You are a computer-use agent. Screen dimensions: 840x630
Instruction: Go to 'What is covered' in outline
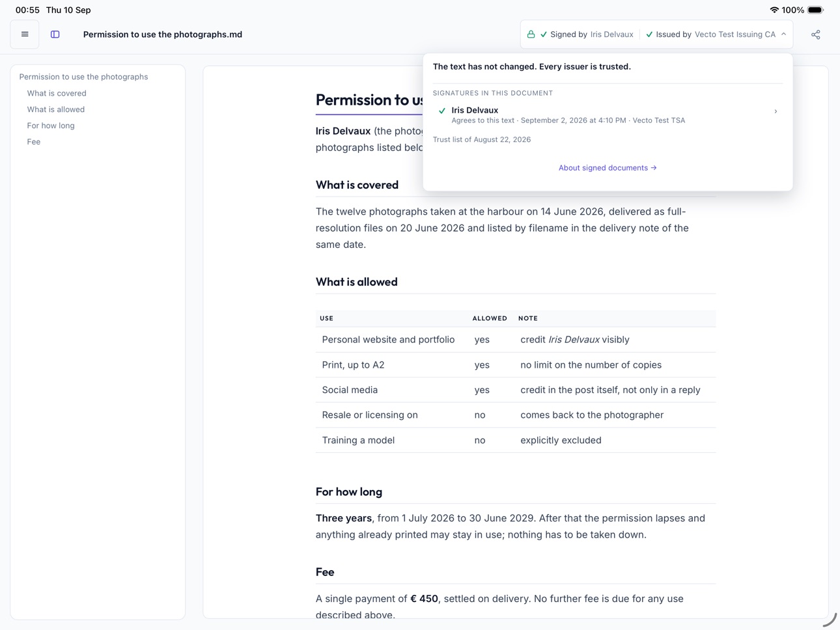point(57,93)
